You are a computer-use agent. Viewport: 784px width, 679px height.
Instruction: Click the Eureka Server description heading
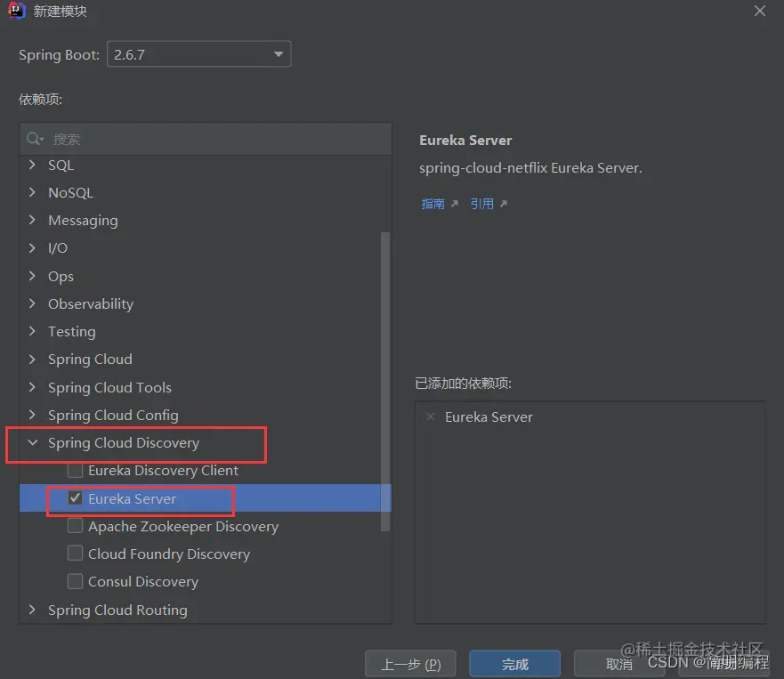pyautogui.click(x=465, y=140)
